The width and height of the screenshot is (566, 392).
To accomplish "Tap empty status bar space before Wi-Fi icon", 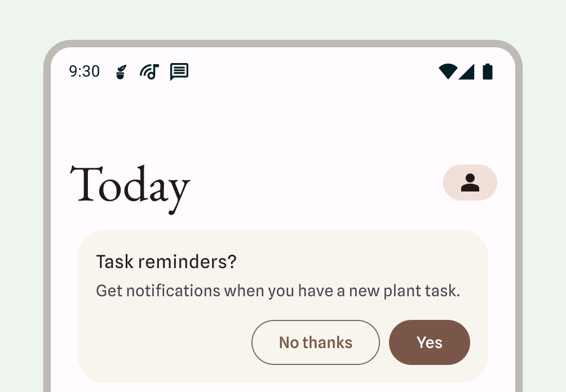I will [x=316, y=72].
